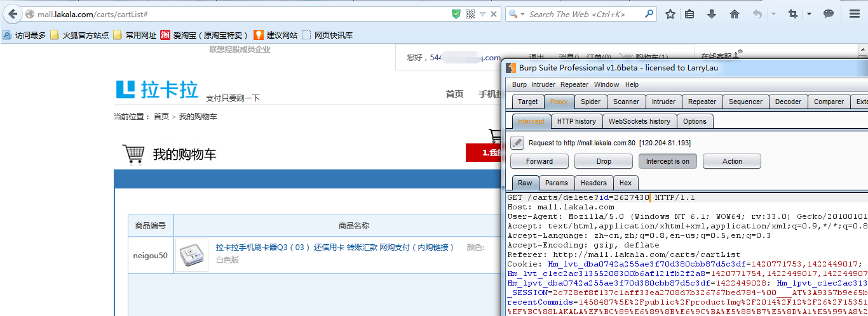Open the Intruder menu in menu bar

click(x=543, y=84)
